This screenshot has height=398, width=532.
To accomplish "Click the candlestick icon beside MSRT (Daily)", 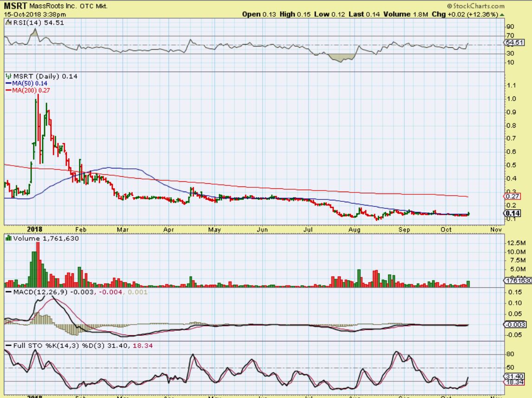I will pyautogui.click(x=8, y=76).
